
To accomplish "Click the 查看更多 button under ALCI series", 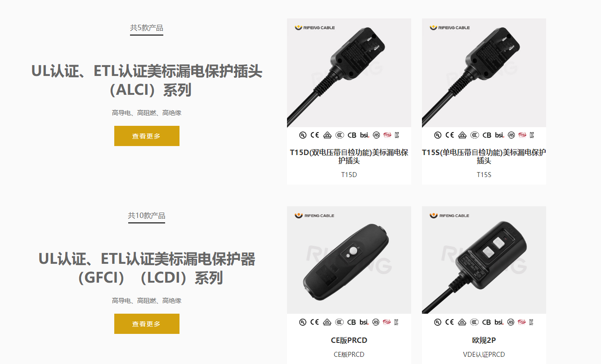I will pyautogui.click(x=147, y=136).
